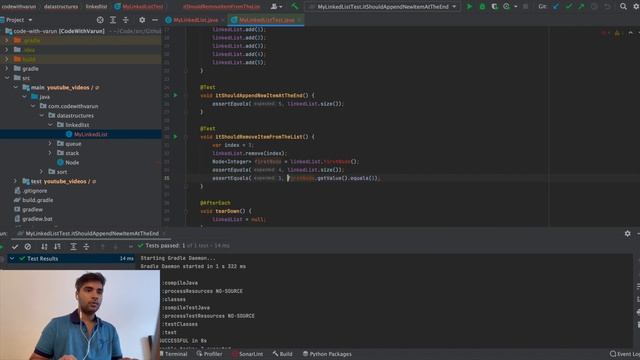This screenshot has height=360, width=640.
Task: Select the MyLinkedListTest.java editor tab
Action: point(266,20)
